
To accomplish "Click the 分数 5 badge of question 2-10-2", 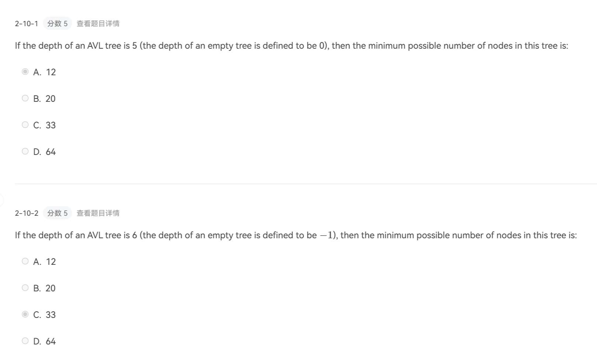I will (57, 213).
